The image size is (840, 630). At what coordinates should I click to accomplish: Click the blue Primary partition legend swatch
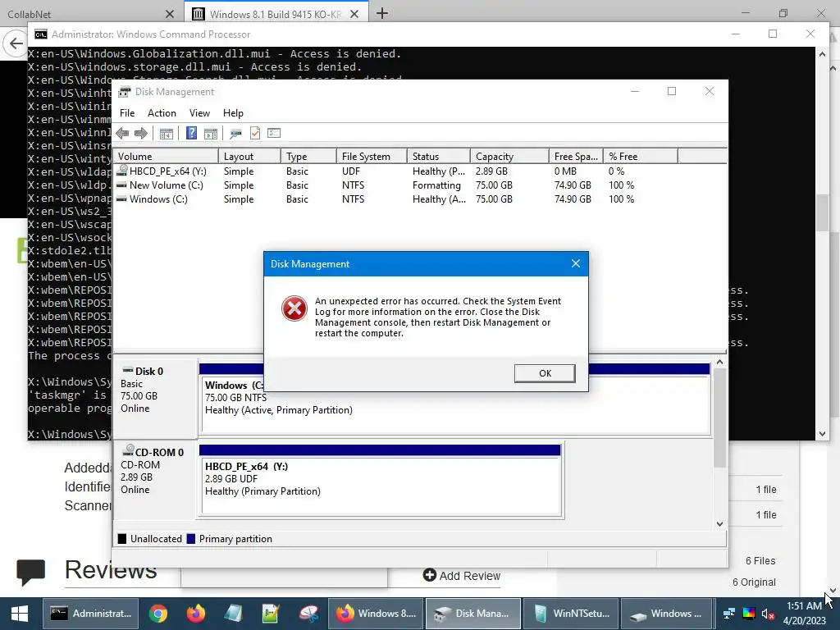point(190,538)
